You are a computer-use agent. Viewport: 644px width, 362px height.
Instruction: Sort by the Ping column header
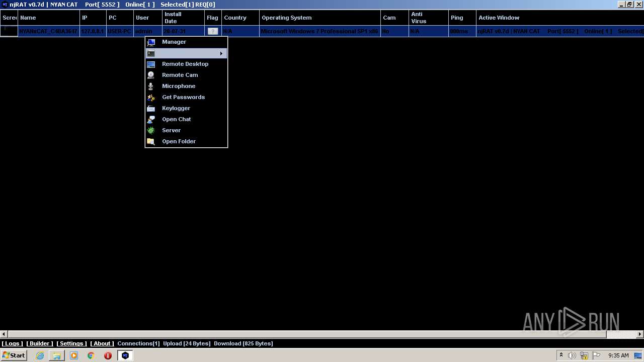click(x=462, y=18)
